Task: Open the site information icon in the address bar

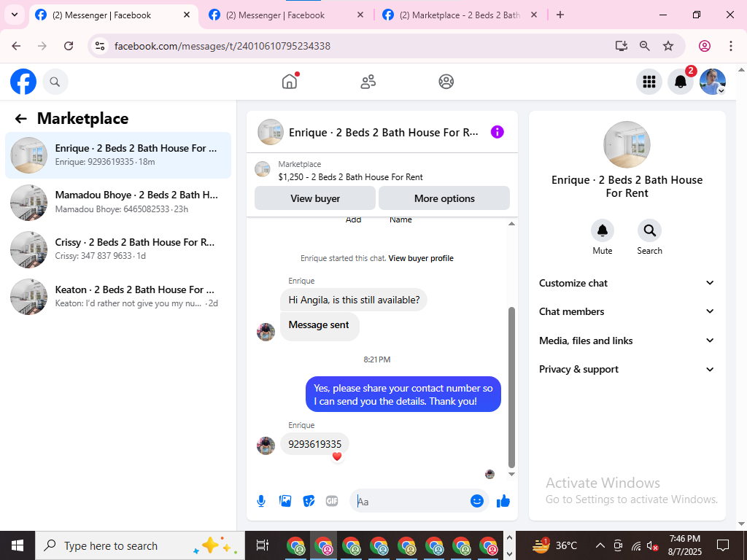Action: 99,46
